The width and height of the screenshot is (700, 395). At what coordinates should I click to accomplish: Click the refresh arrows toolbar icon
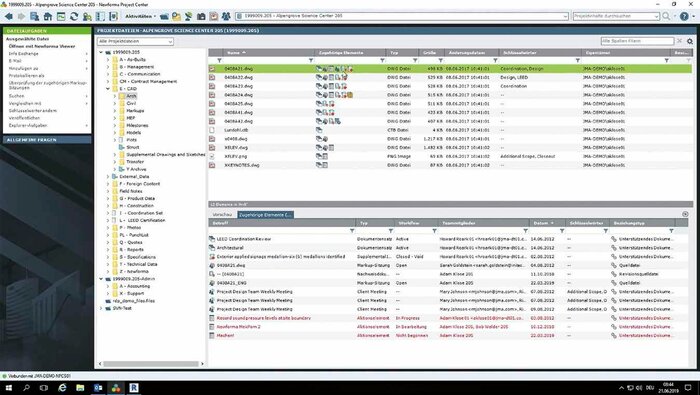click(74, 16)
